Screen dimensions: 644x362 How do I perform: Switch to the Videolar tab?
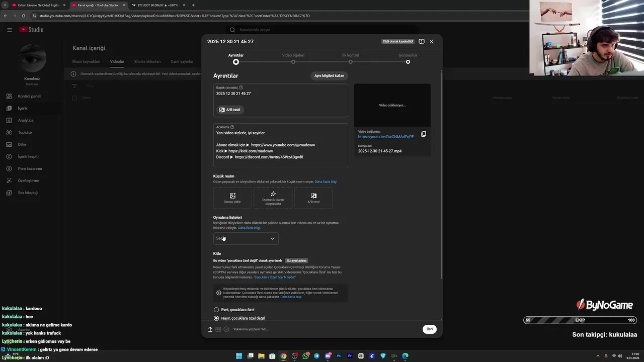pyautogui.click(x=117, y=61)
